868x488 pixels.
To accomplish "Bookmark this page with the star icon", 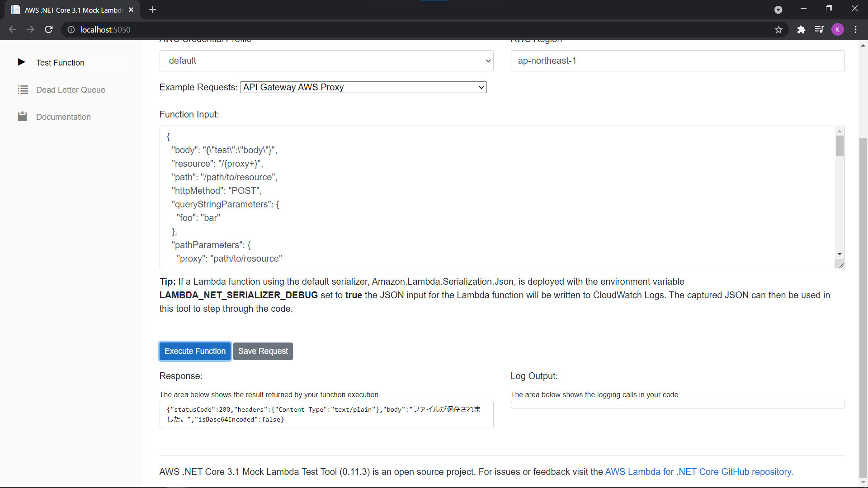I will click(778, 29).
